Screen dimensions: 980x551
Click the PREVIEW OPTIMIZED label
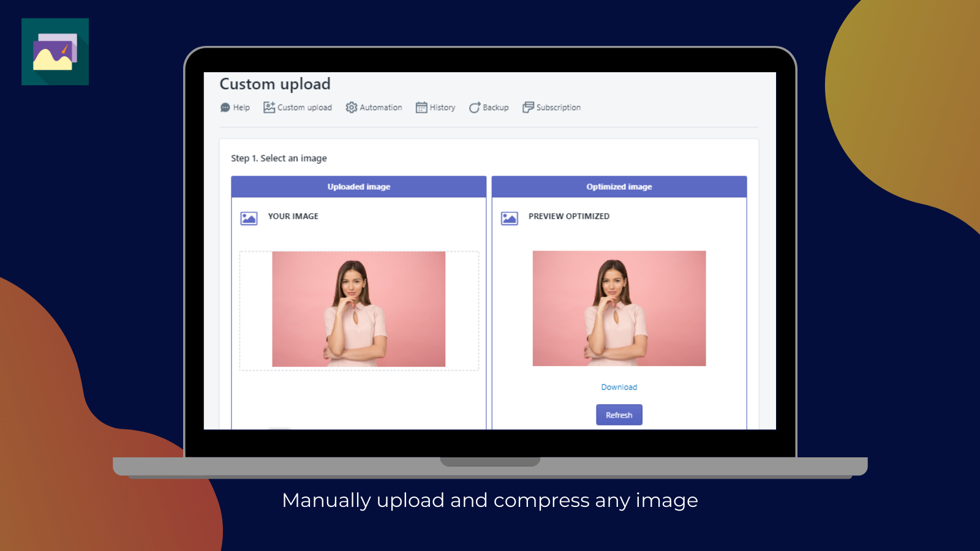(x=569, y=216)
